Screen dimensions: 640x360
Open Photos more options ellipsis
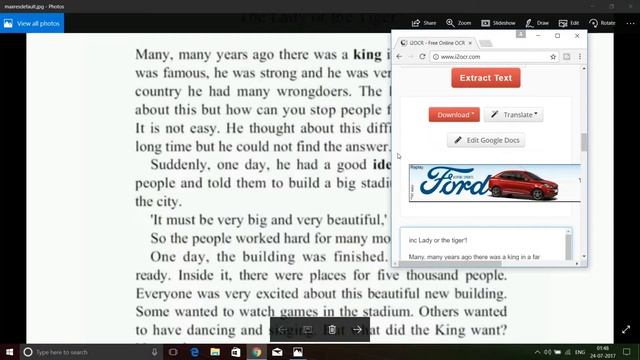click(x=630, y=23)
